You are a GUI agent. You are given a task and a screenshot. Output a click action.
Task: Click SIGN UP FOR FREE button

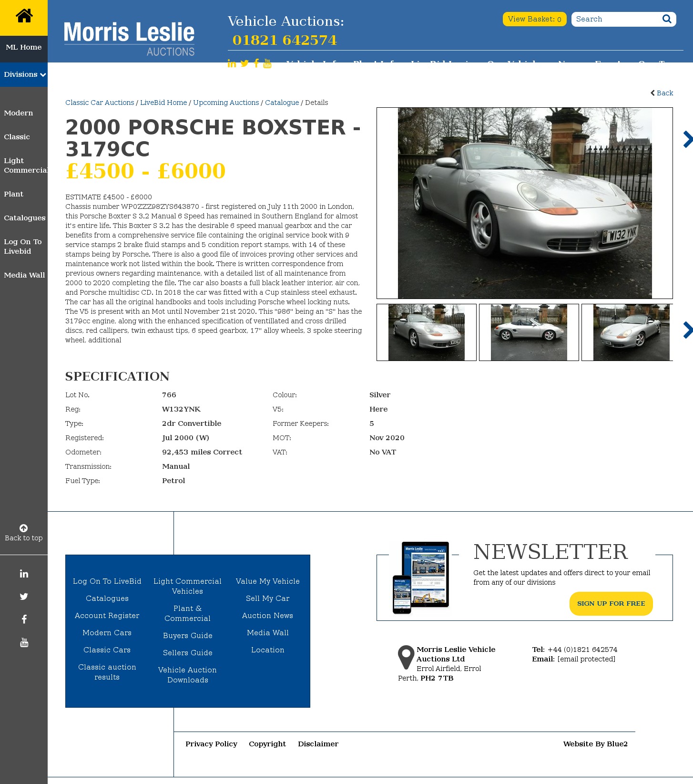coord(611,604)
